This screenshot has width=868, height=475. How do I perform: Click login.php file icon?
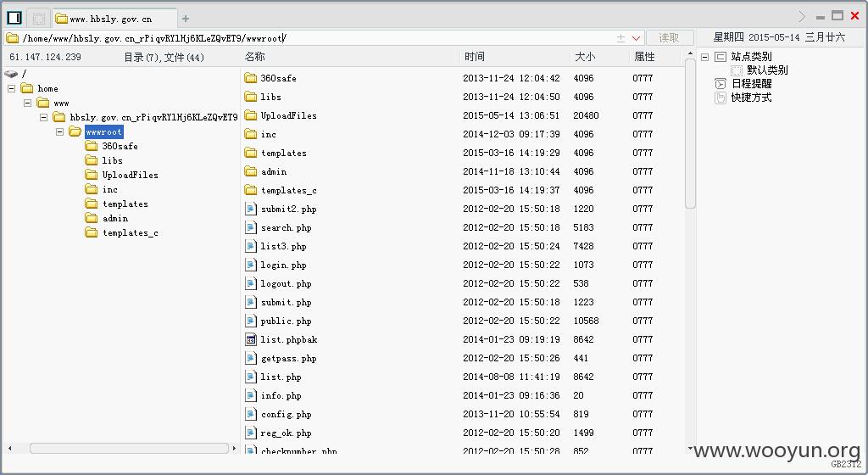point(251,265)
